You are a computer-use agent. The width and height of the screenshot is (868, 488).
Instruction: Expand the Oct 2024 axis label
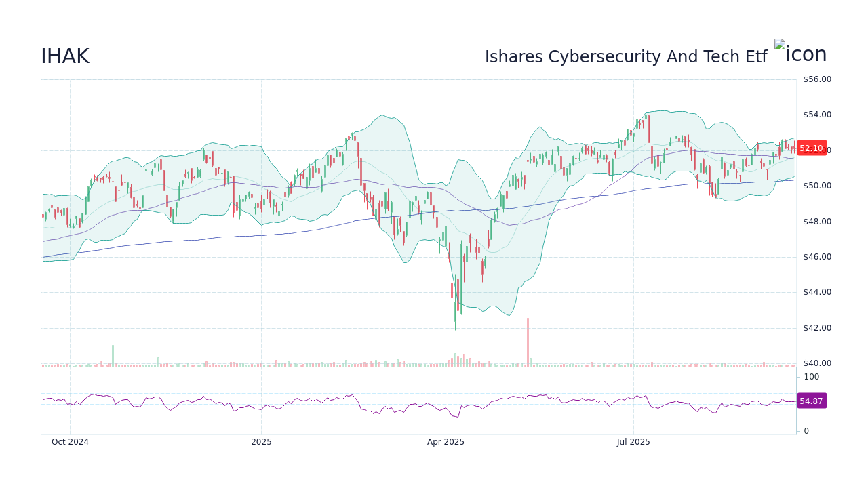point(69,441)
